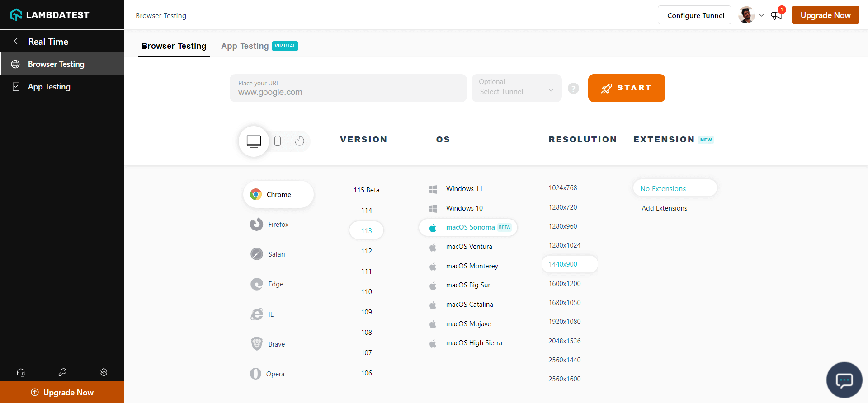Select macOS Monterey as the OS
The width and height of the screenshot is (868, 403).
(464, 266)
